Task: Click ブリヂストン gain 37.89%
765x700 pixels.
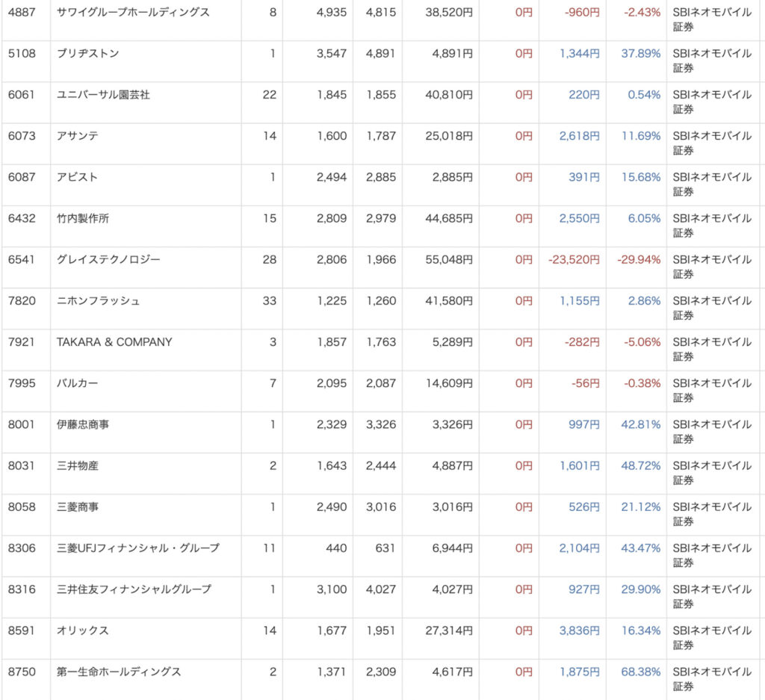Action: [x=640, y=53]
